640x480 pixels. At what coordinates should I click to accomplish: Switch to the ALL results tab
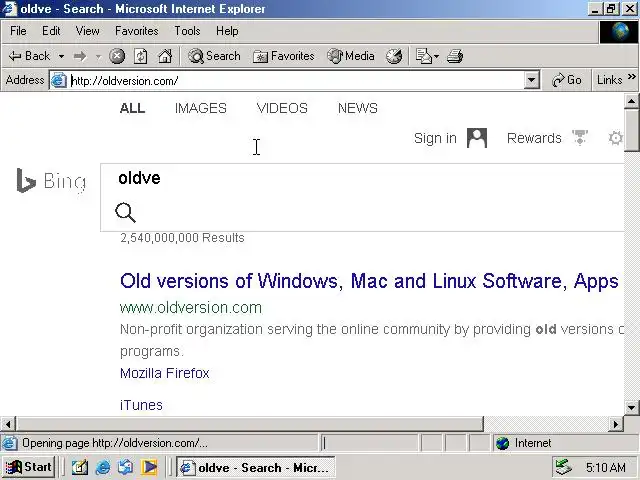(132, 108)
